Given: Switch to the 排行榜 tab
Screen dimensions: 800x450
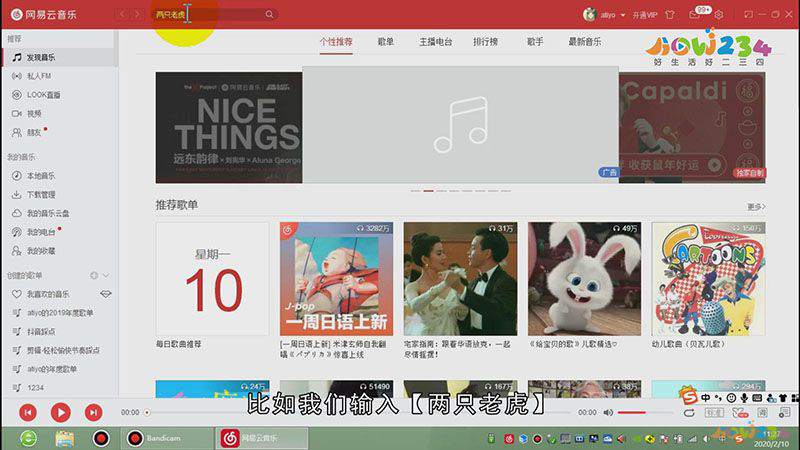Looking at the screenshot, I should [x=485, y=42].
